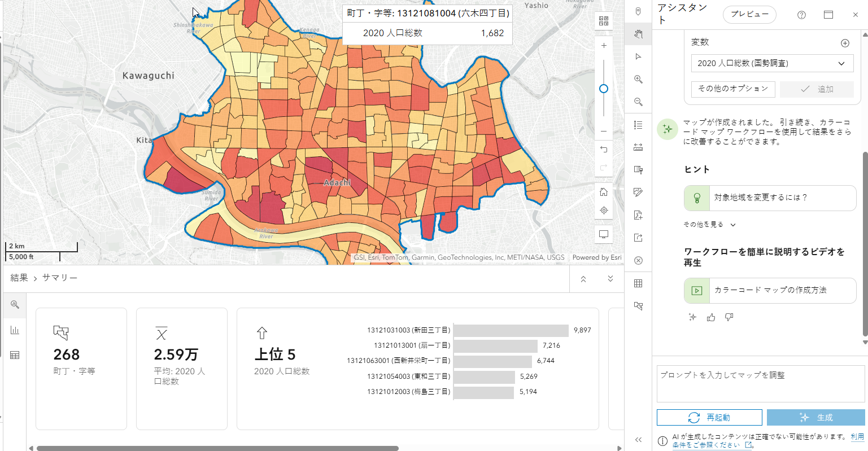The image size is (868, 451).
Task: Click the プレビュー button in the assistant header
Action: [749, 15]
